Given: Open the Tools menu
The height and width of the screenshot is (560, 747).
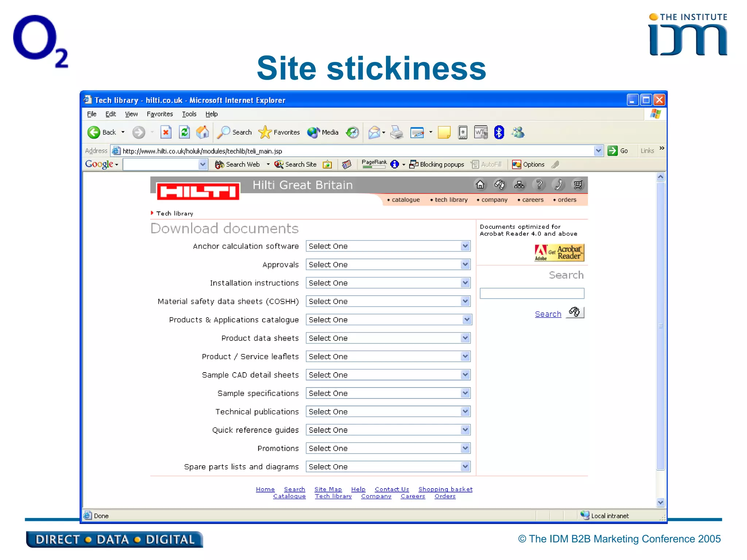Looking at the screenshot, I should tap(189, 114).
